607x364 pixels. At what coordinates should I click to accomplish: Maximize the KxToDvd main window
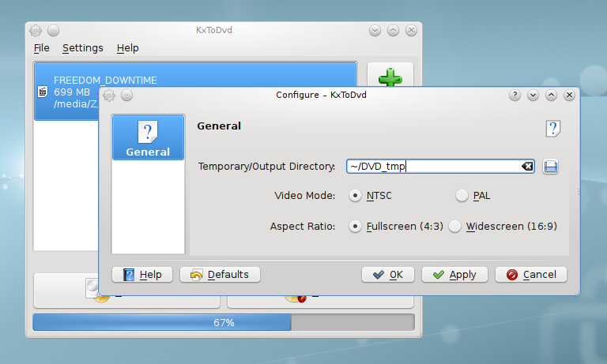(393, 31)
